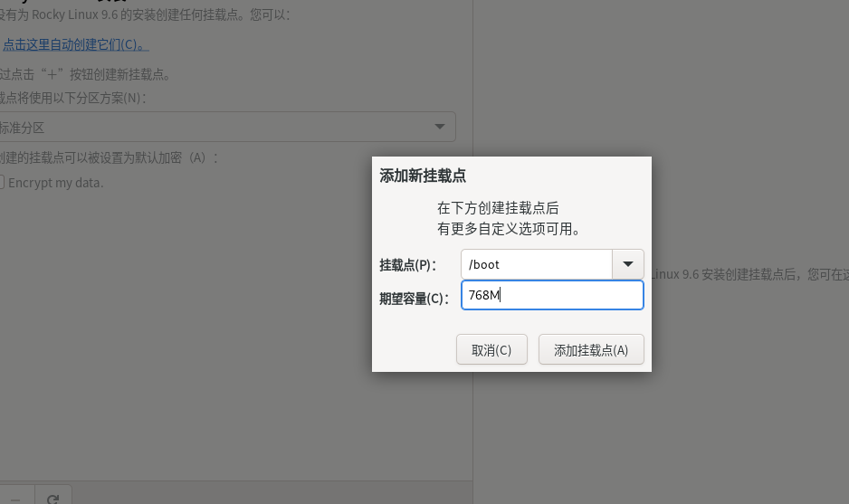Click the desired capacity field showing 768M

tap(552, 295)
